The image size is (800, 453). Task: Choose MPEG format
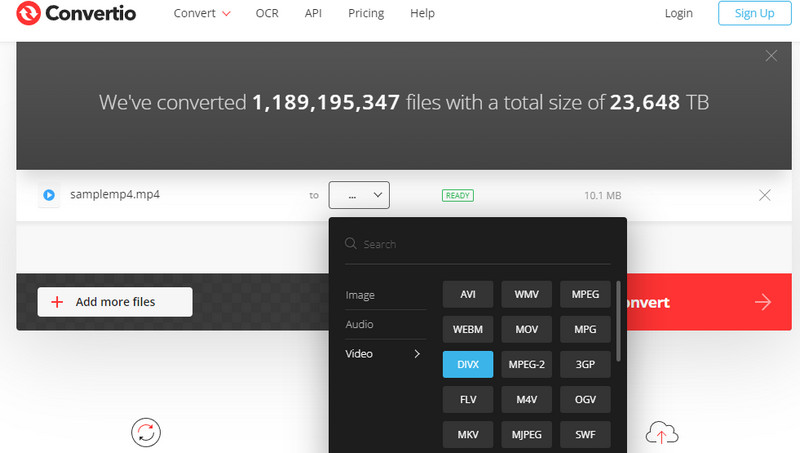(585, 294)
